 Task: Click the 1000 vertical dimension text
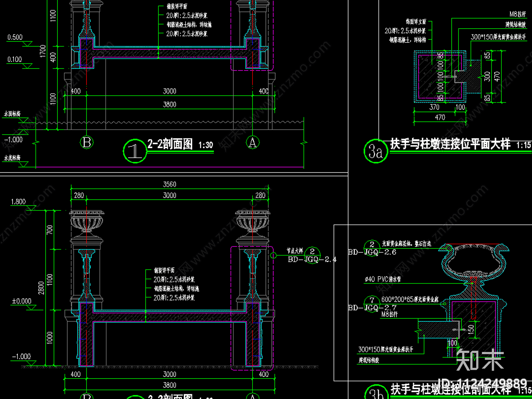tap(50, 338)
